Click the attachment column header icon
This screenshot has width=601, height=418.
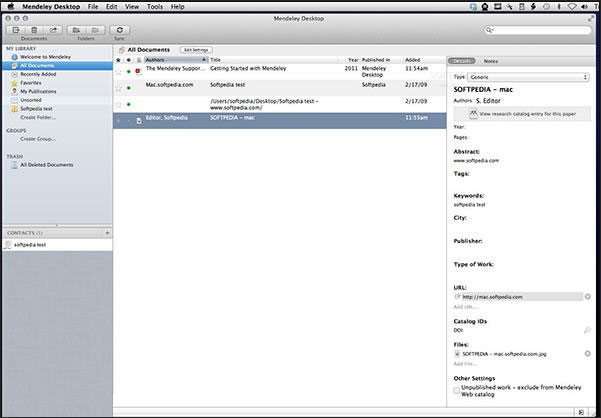point(139,60)
